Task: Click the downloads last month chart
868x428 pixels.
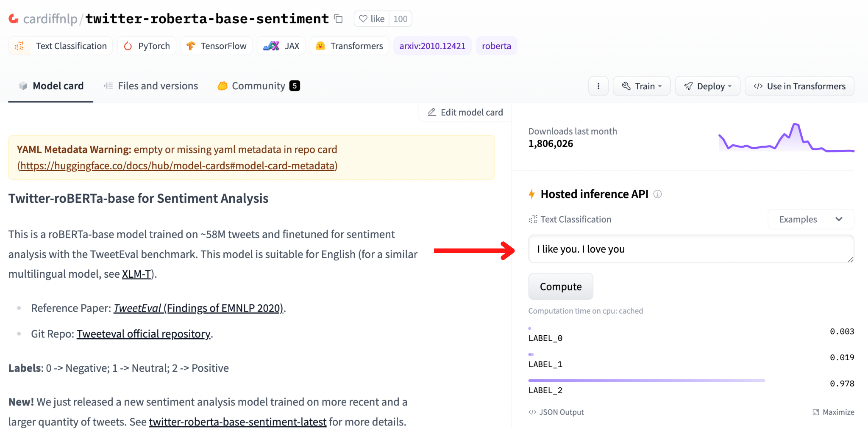Action: click(786, 137)
